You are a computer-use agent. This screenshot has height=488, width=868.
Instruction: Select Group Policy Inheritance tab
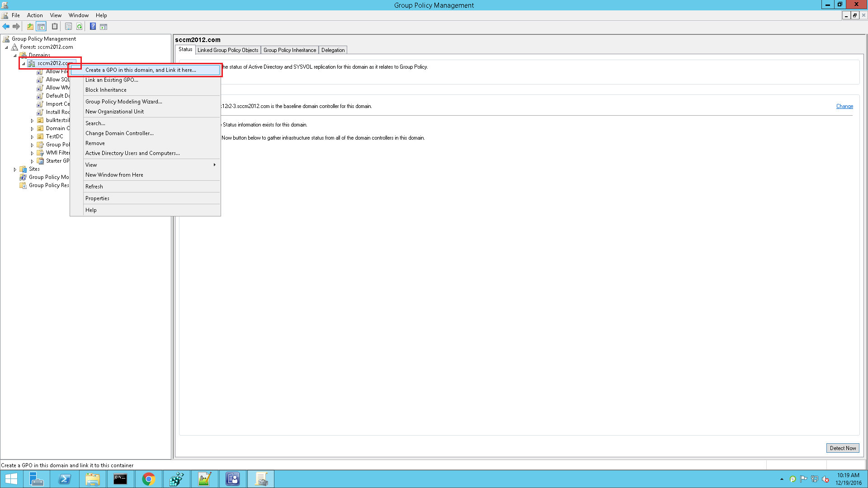[x=290, y=50]
